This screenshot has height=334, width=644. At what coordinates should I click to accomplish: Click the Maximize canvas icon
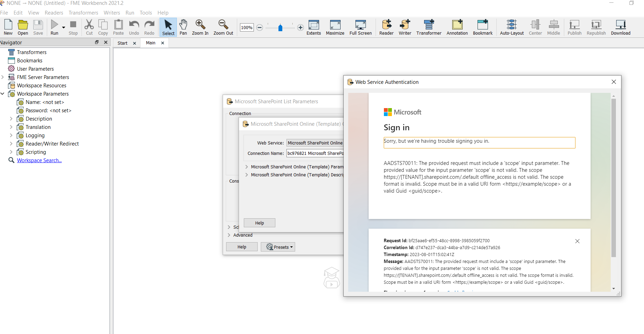tap(335, 27)
